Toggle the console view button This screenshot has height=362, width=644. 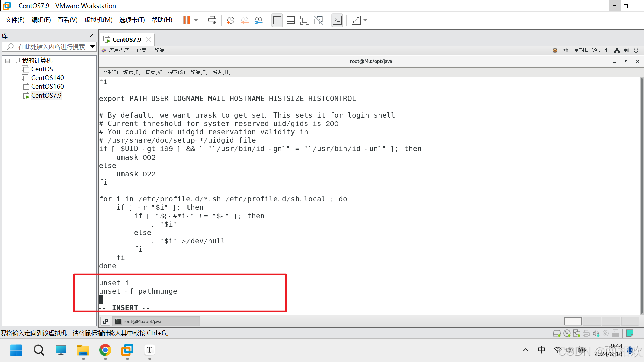pyautogui.click(x=337, y=20)
